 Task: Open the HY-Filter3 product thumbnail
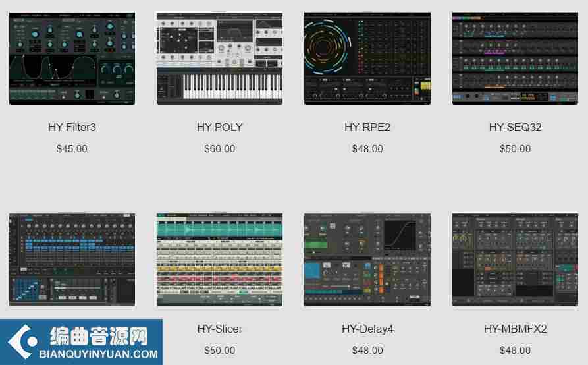[x=72, y=59]
